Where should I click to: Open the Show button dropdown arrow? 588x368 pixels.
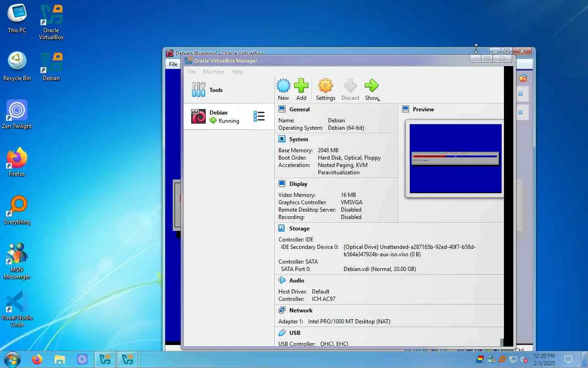tap(379, 99)
